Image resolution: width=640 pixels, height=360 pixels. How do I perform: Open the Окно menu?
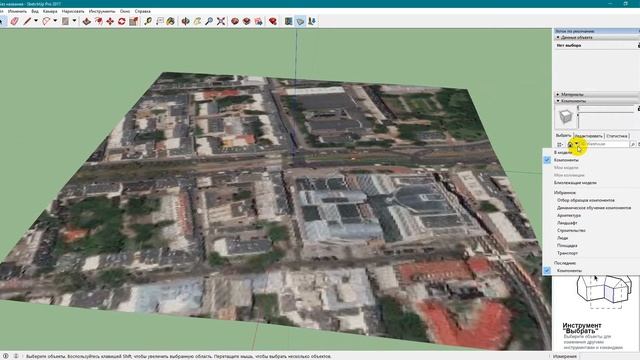click(125, 11)
